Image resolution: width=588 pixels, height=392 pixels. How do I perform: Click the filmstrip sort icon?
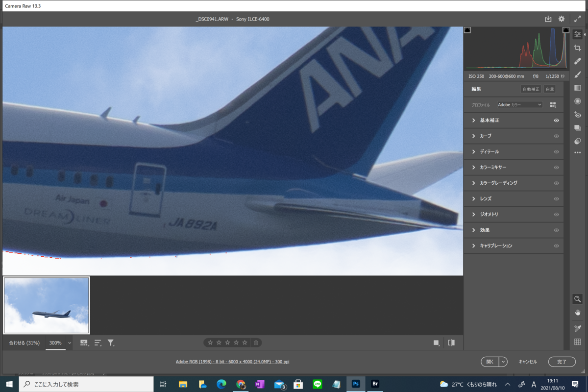(98, 343)
